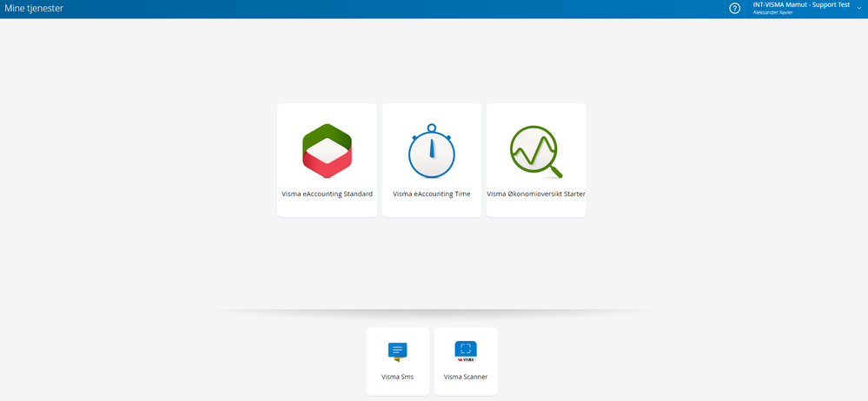Click the Visma Sms label
The image size is (868, 401).
pos(397,378)
